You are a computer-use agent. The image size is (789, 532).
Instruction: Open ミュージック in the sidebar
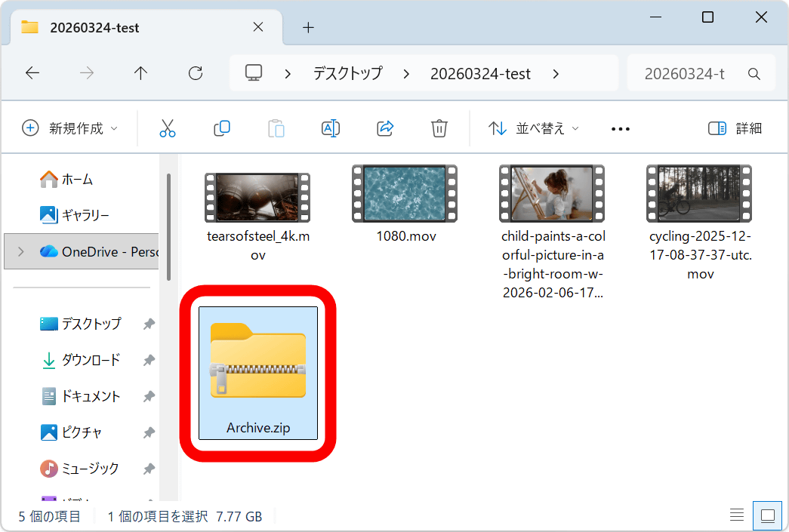coord(79,469)
